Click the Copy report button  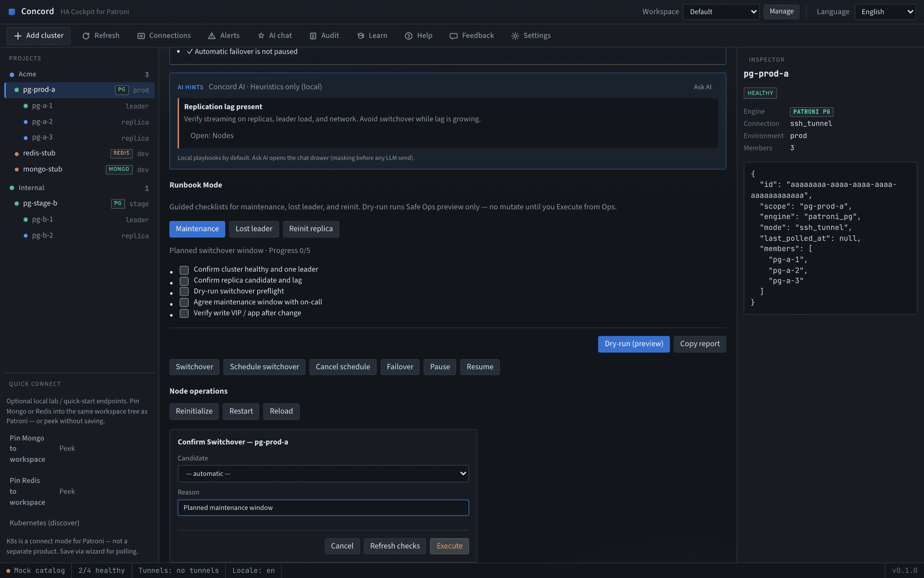pyautogui.click(x=700, y=344)
